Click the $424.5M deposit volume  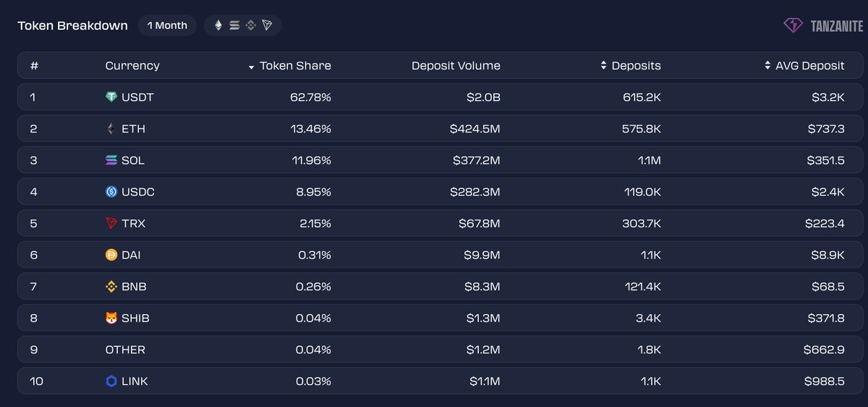tap(475, 129)
